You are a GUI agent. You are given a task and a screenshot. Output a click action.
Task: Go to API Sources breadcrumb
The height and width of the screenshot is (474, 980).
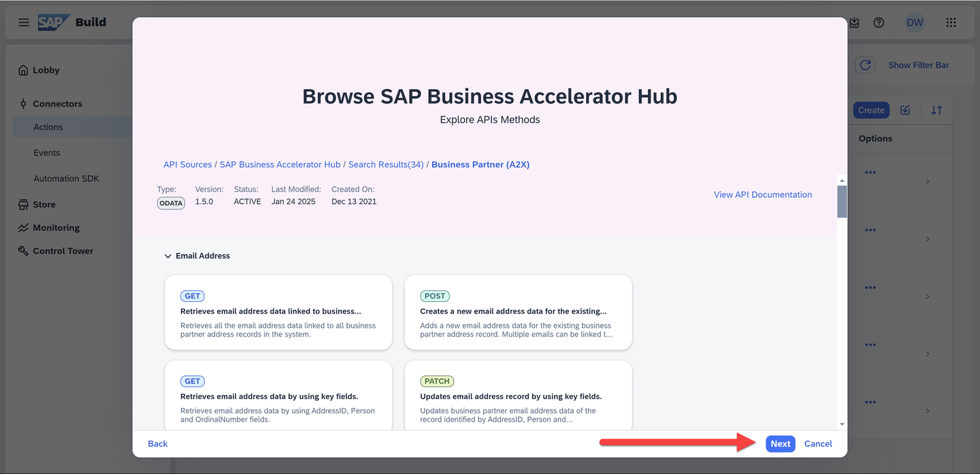[x=188, y=165]
